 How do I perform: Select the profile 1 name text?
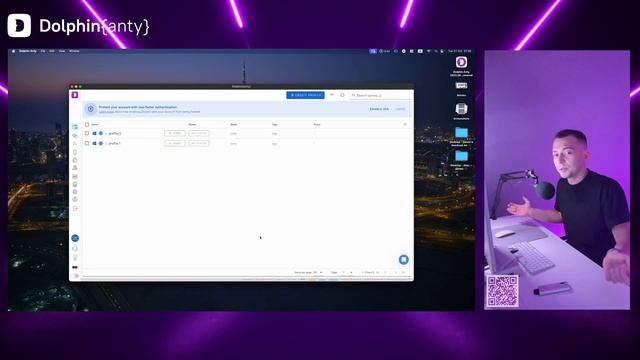click(114, 144)
